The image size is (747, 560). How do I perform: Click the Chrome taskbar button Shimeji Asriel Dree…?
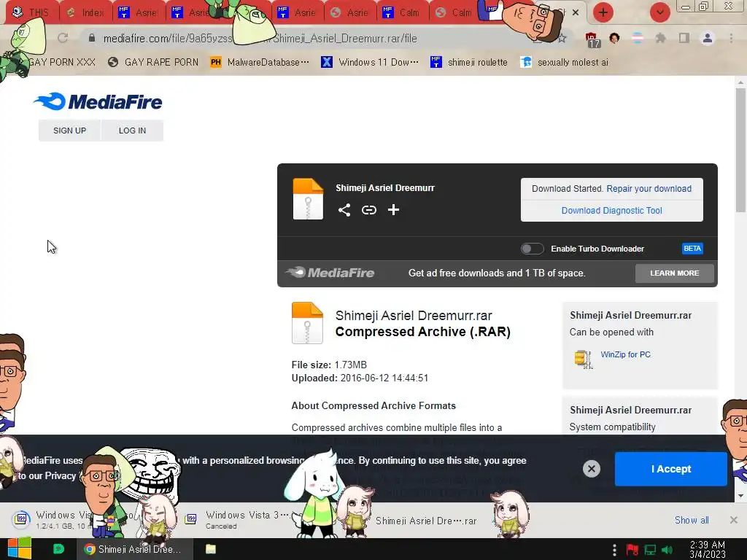click(x=135, y=549)
